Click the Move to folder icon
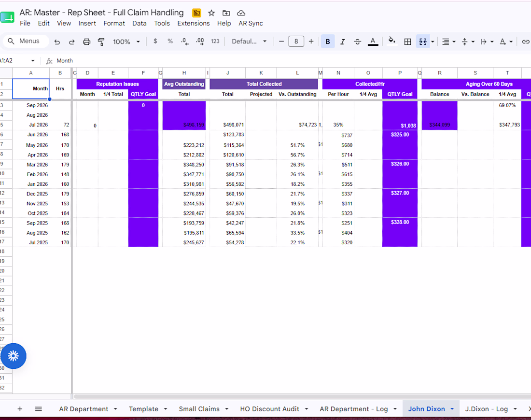The height and width of the screenshot is (420, 531). (x=226, y=13)
